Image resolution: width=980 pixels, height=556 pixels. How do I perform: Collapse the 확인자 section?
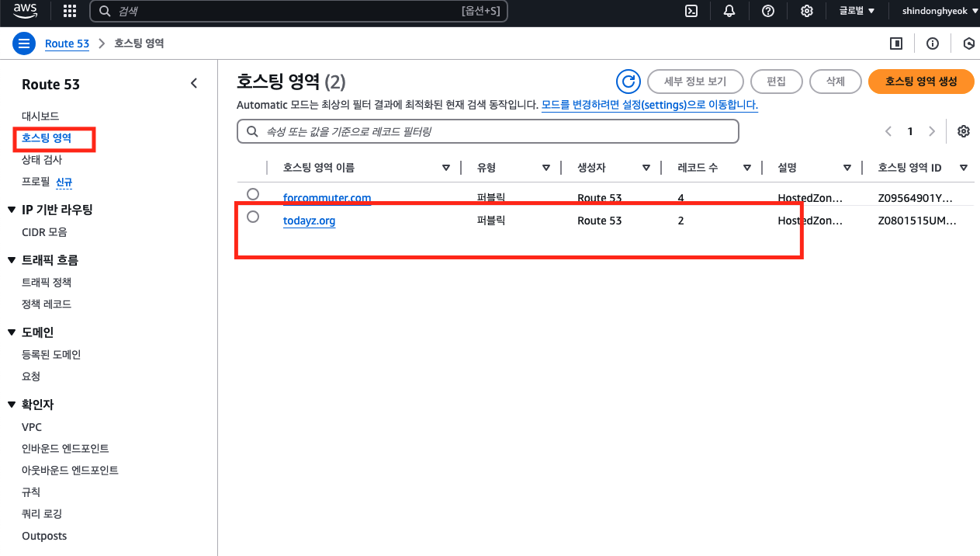click(x=12, y=405)
